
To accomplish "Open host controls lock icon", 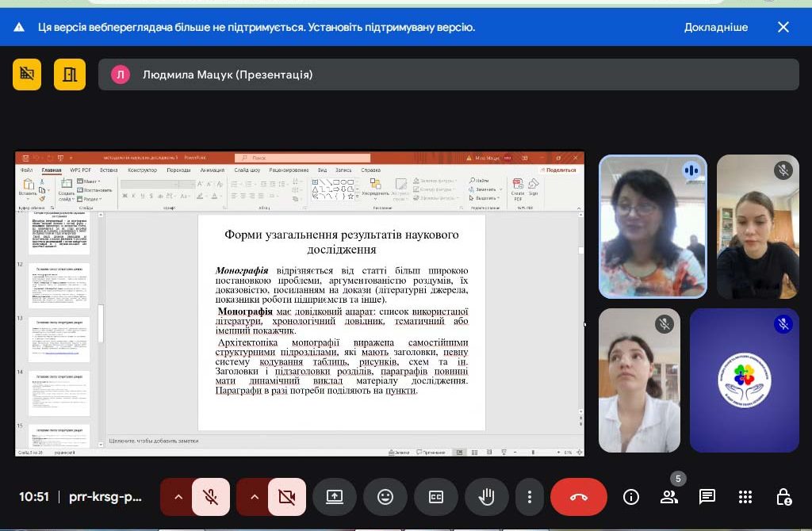I will pyautogui.click(x=783, y=497).
